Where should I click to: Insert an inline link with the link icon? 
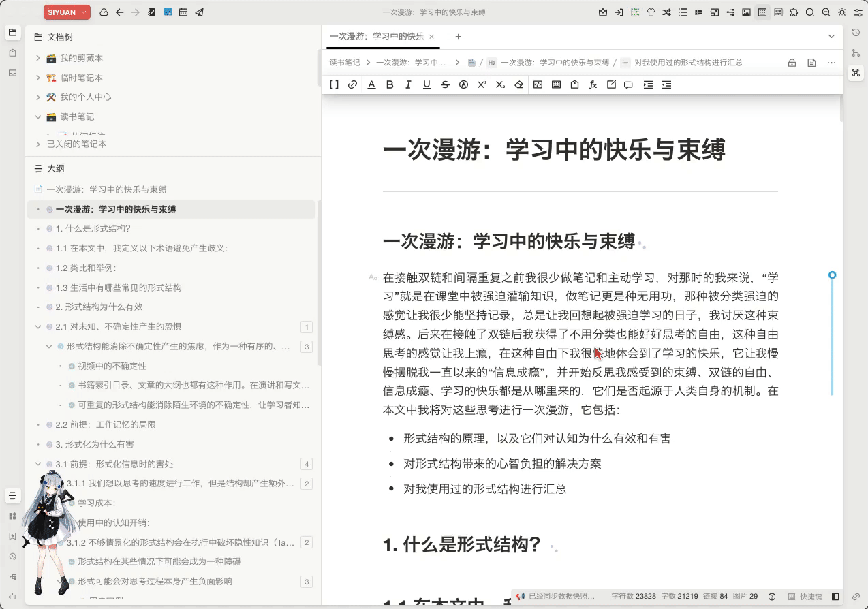[352, 84]
